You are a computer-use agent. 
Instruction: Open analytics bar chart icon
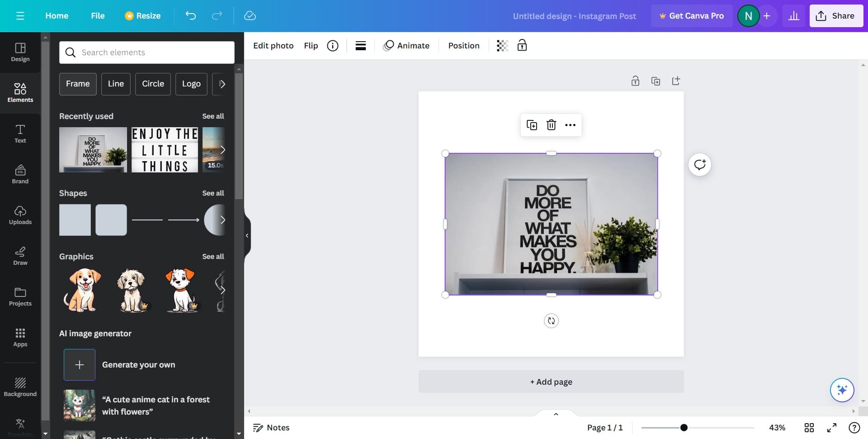point(793,16)
